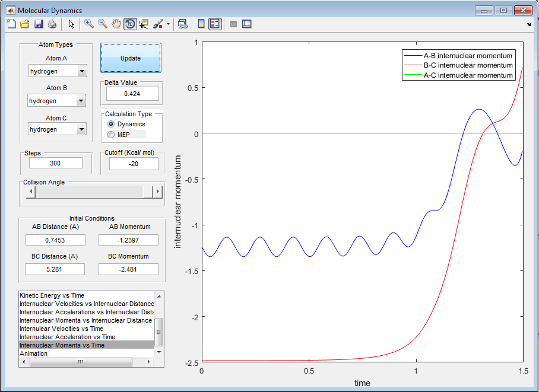Click the BC Distance input field
Image resolution: width=539 pixels, height=392 pixels.
pyautogui.click(x=55, y=269)
